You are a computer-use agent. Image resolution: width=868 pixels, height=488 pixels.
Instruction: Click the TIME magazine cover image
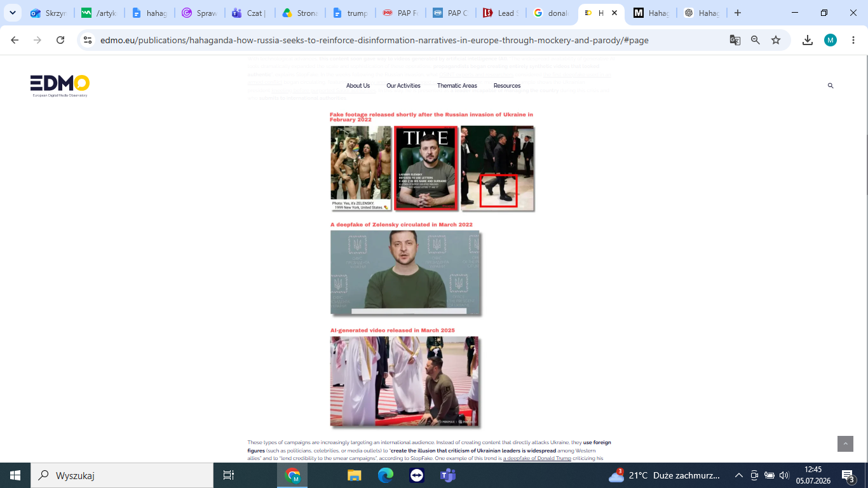tap(426, 168)
